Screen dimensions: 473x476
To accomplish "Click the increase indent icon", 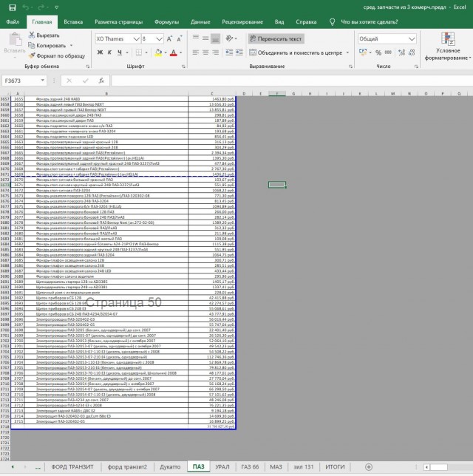I will tap(239, 52).
